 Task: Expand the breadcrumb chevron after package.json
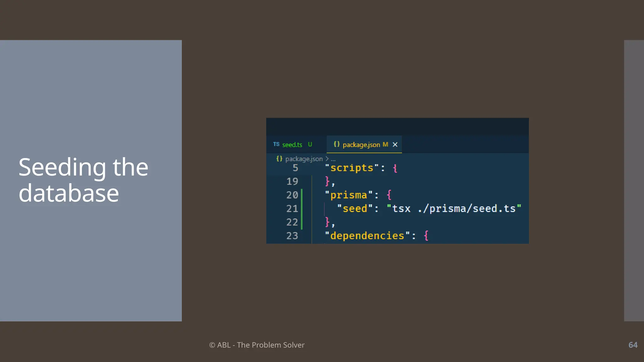327,159
